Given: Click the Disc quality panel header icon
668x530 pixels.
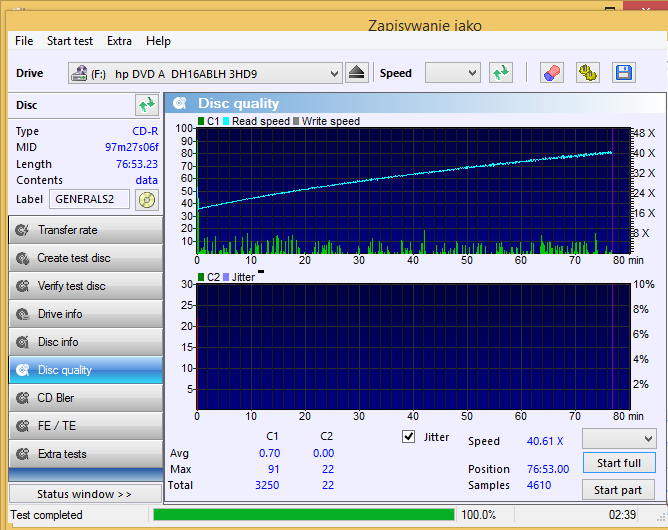Looking at the screenshot, I should (180, 103).
